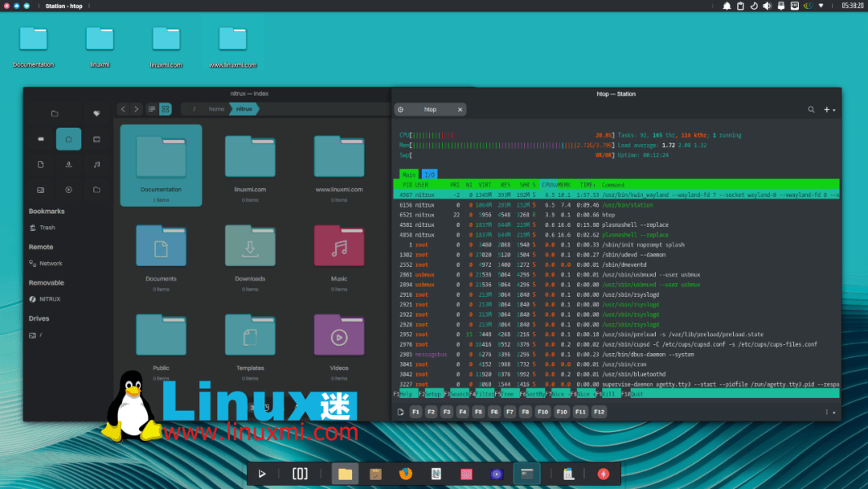Add a new Station terminal tab
This screenshot has width=868, height=489.
click(826, 109)
